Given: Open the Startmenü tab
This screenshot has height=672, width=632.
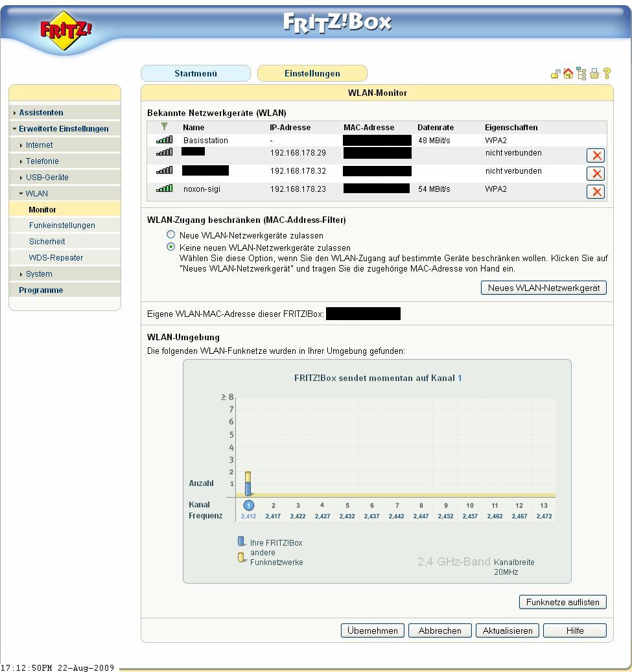Looking at the screenshot, I should point(196,73).
